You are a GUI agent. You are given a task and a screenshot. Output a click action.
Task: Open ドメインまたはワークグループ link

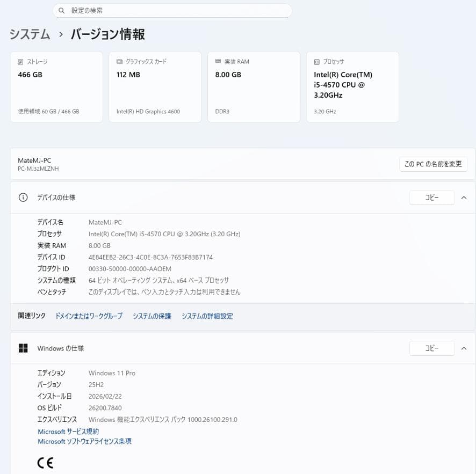(x=89, y=316)
